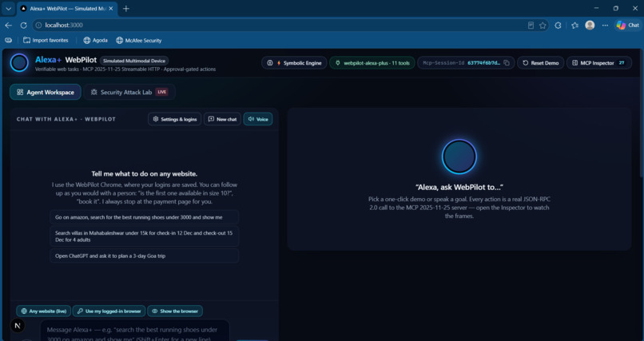
Task: Switch to the Agent Workspace tab
Action: coord(46,92)
